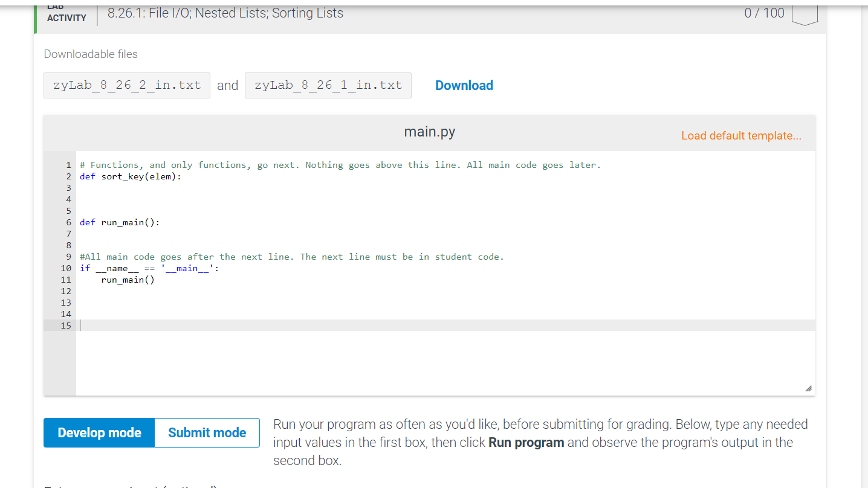Switch to Develop mode

click(x=99, y=432)
